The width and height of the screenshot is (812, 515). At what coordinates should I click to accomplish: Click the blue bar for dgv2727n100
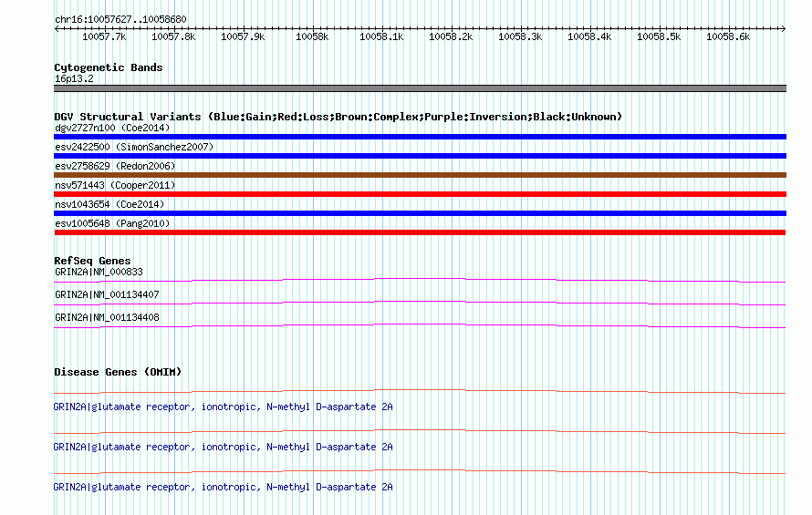[420, 137]
